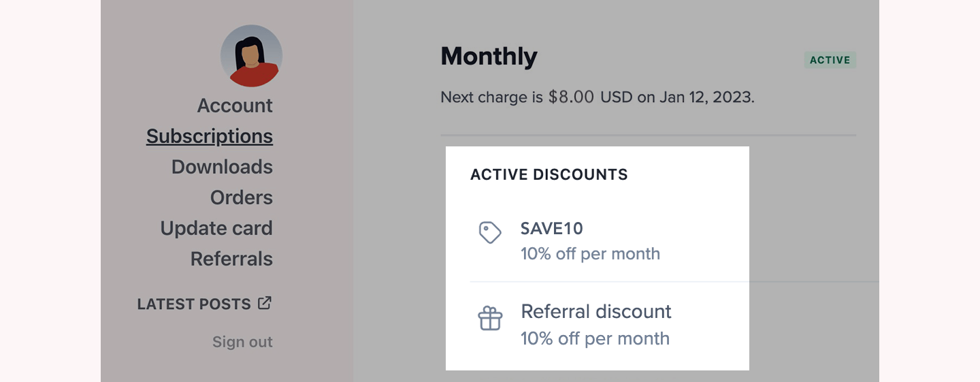Click the price tag icon next to SAVE10
980x382 pixels.
tap(490, 233)
